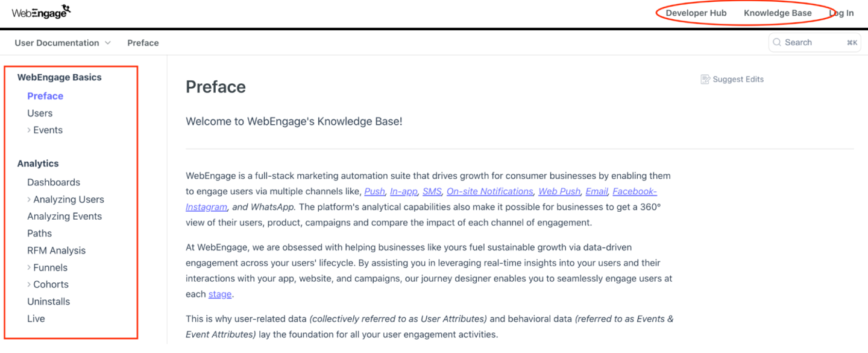
Task: Click the search magnifying glass icon
Action: click(777, 42)
